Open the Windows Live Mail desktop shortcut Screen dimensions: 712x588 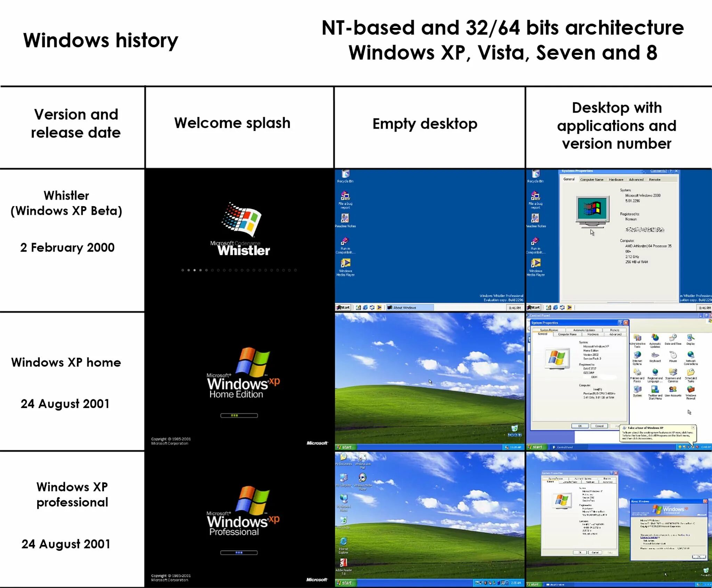coord(362,458)
